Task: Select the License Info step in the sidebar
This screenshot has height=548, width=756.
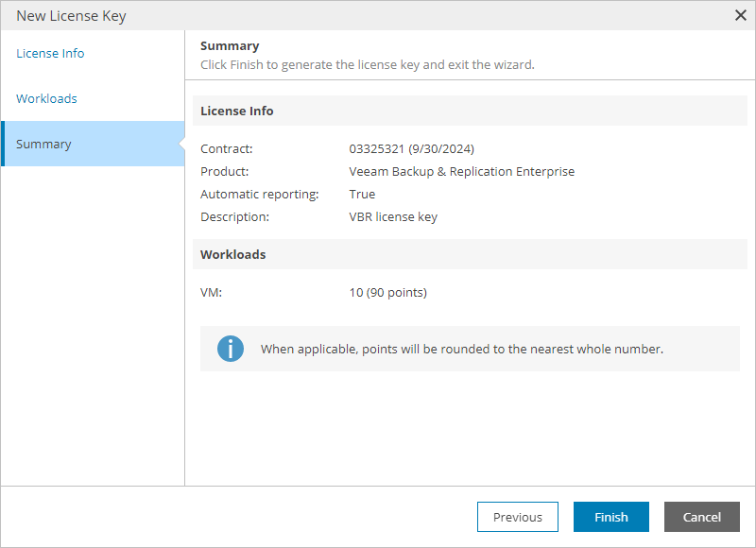Action: click(x=49, y=53)
